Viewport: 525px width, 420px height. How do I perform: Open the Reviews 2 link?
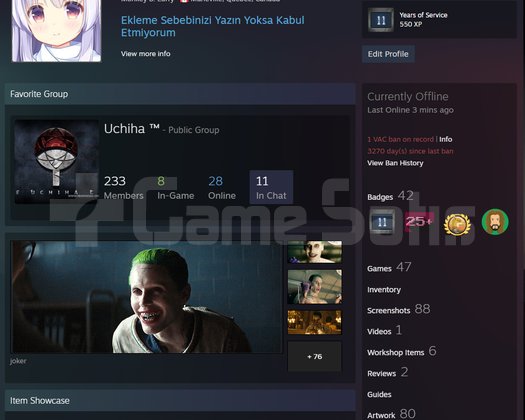(388, 372)
